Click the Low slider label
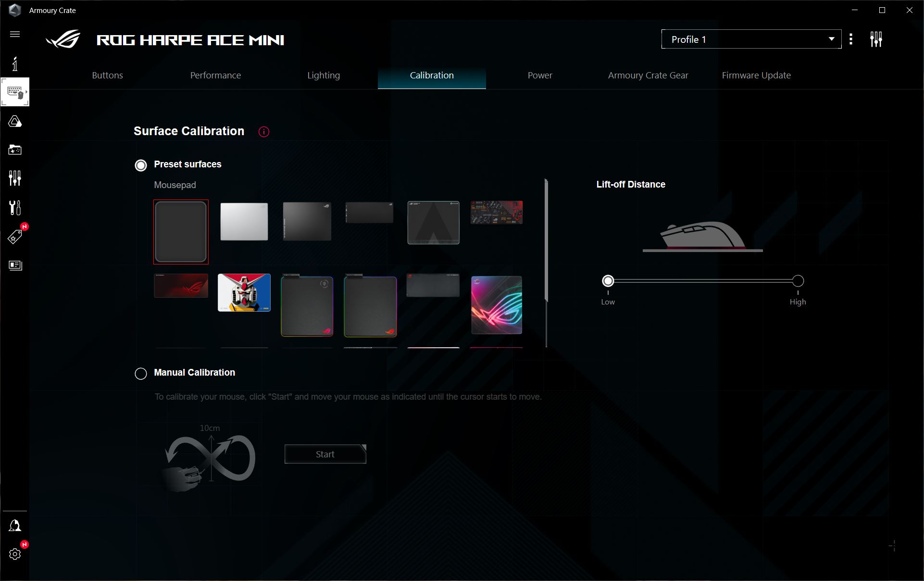 pos(608,302)
